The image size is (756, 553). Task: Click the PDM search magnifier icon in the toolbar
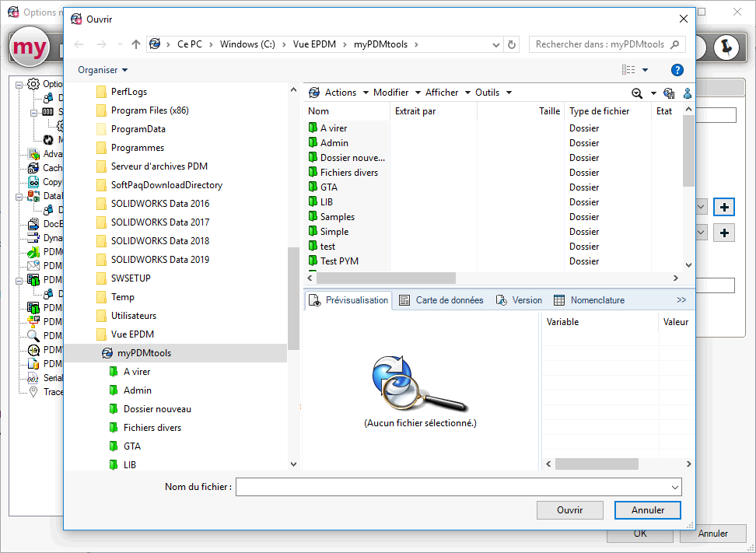[x=637, y=93]
